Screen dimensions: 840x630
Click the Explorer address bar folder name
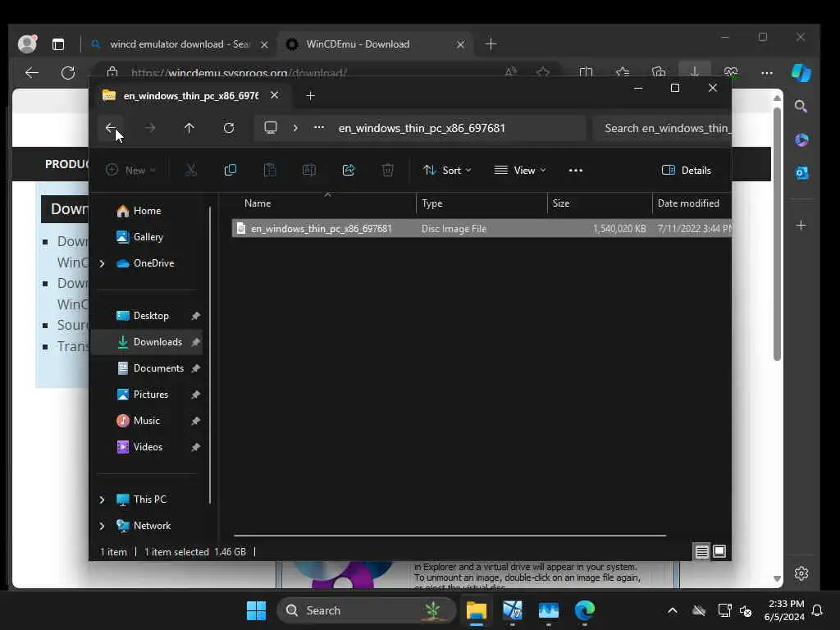click(x=422, y=129)
